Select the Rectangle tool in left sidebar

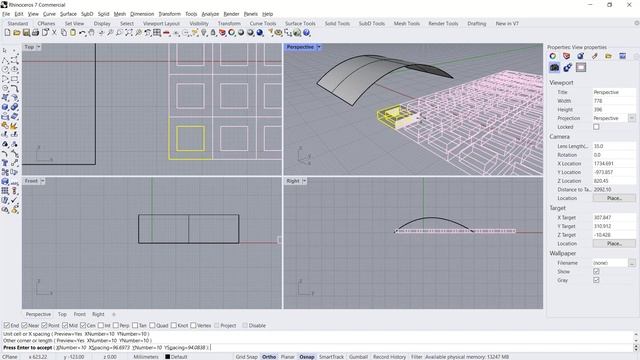[x=14, y=79]
